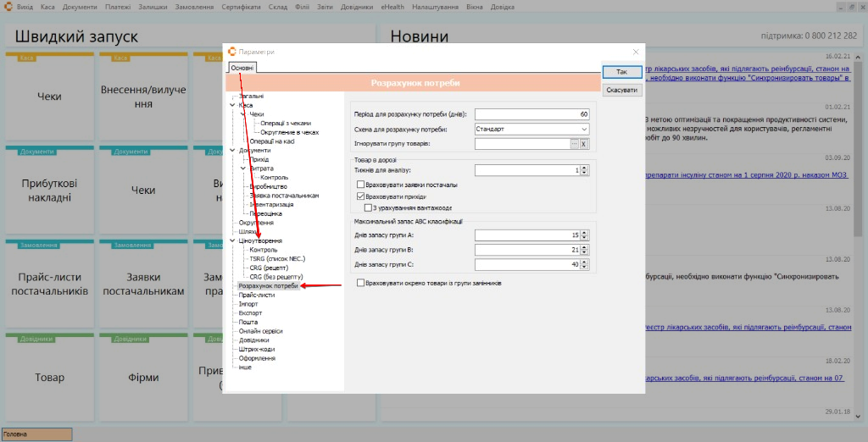The image size is (868, 442).
Task: Select Заявка постачальникам tree item
Action: pos(284,196)
